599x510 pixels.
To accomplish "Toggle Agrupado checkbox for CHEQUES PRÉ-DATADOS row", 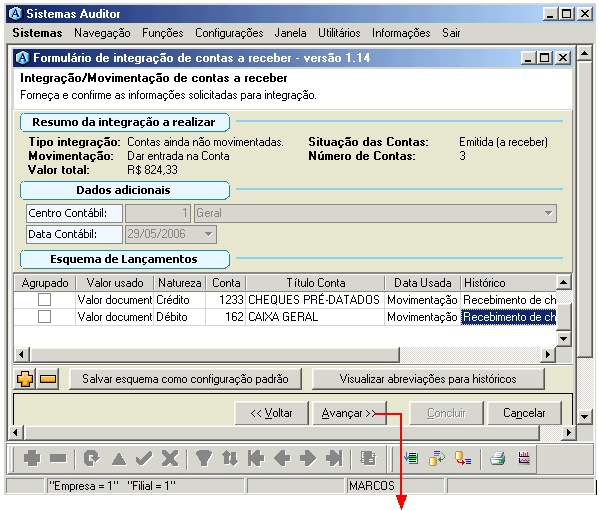I will [44, 300].
